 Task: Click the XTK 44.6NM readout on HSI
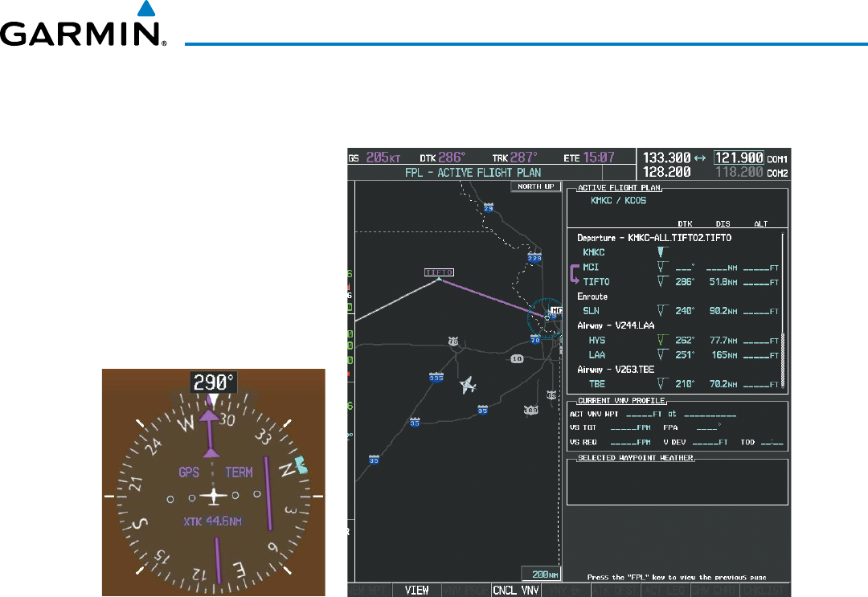(212, 521)
